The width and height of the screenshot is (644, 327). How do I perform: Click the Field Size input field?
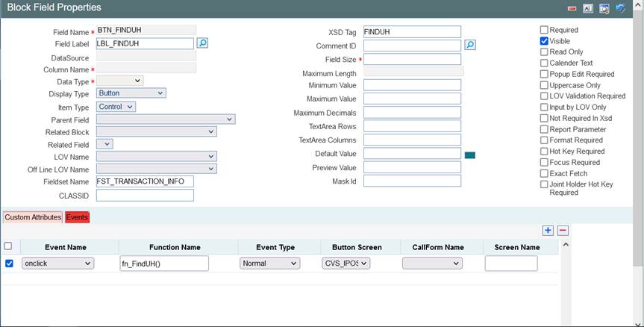[412, 59]
